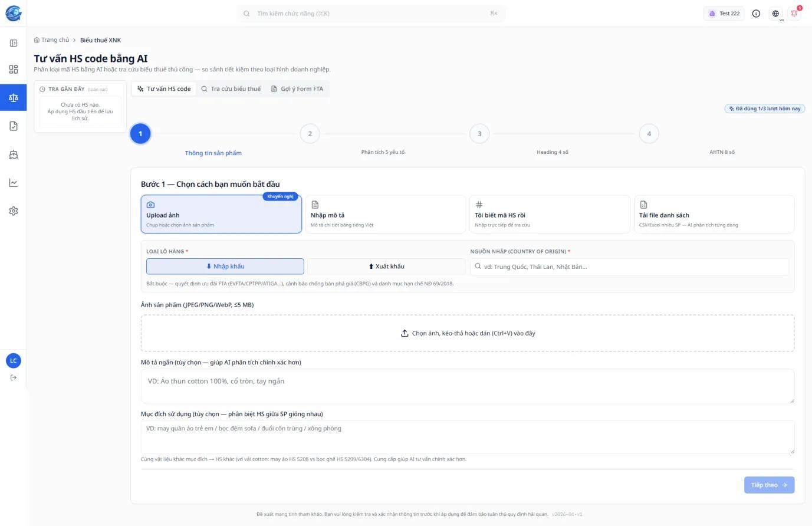This screenshot has height=526, width=812.
Task: Choose the Upload ảnh start option
Action: click(221, 214)
